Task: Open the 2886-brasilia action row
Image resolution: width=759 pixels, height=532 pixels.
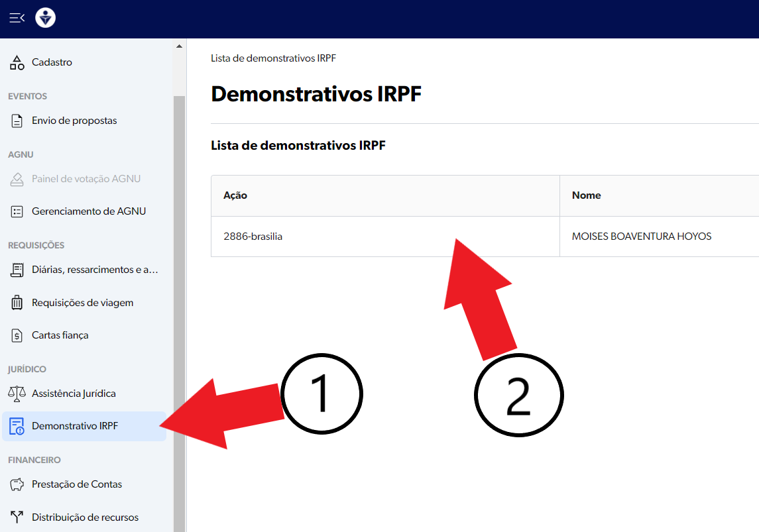Action: 253,237
